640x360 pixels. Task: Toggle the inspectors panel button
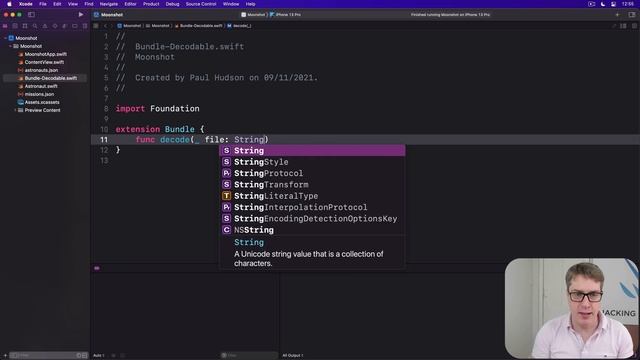pos(632,15)
